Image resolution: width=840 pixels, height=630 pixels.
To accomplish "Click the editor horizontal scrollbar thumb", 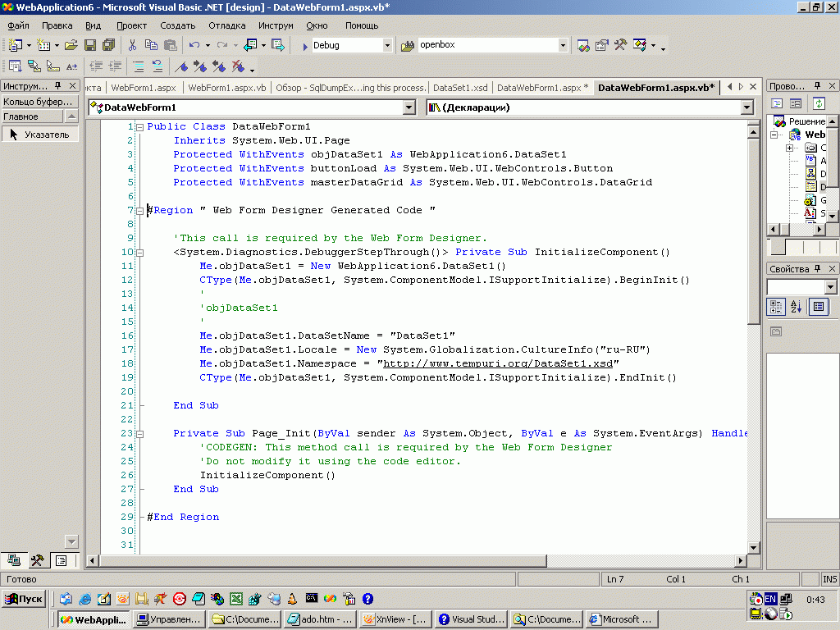I will pos(323,561).
